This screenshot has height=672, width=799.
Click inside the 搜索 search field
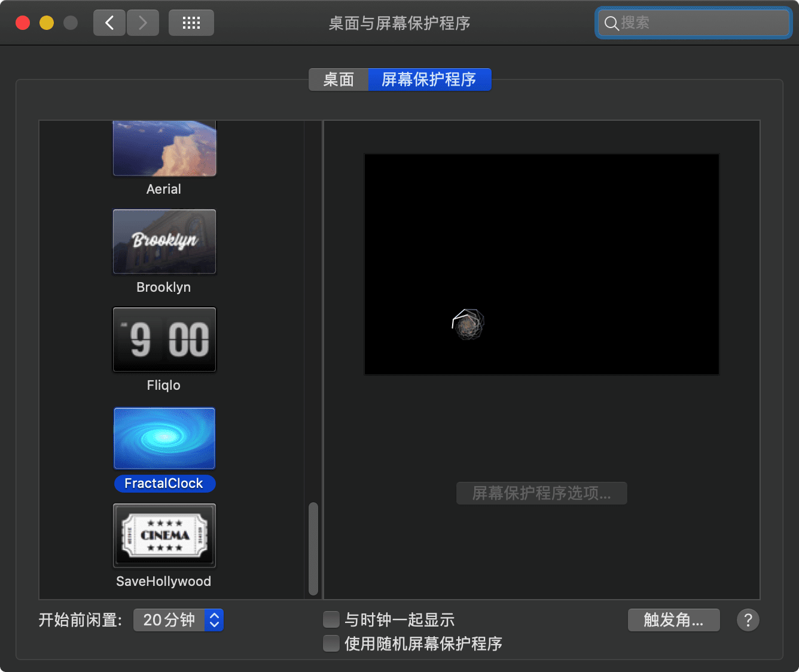694,23
